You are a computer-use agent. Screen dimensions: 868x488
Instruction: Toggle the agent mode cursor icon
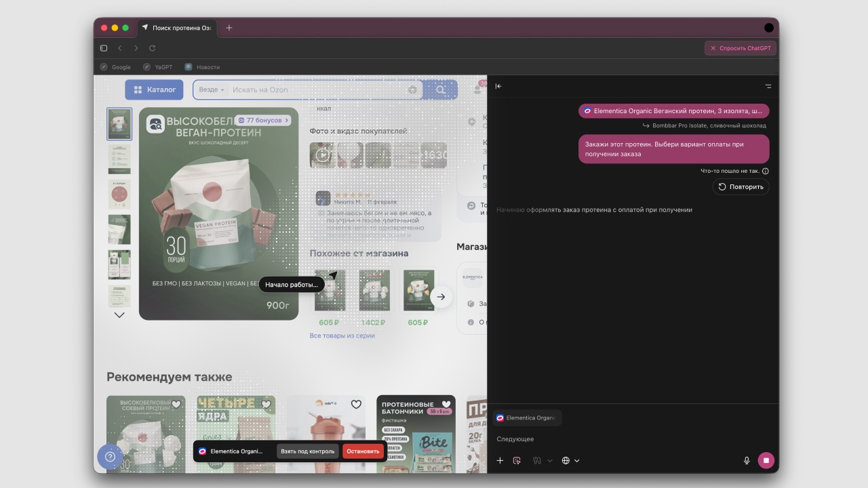pyautogui.click(x=517, y=460)
